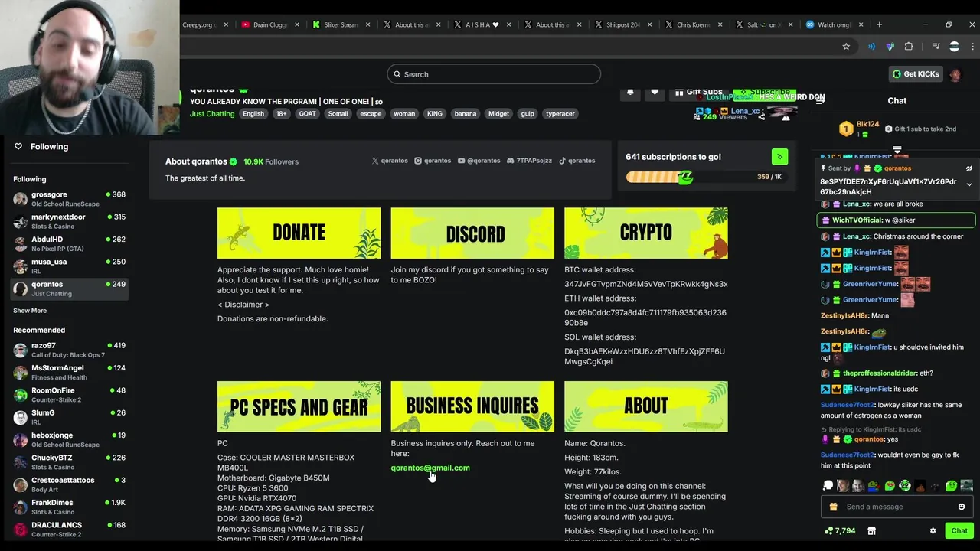Click the share icon beside Viewers

(x=761, y=117)
